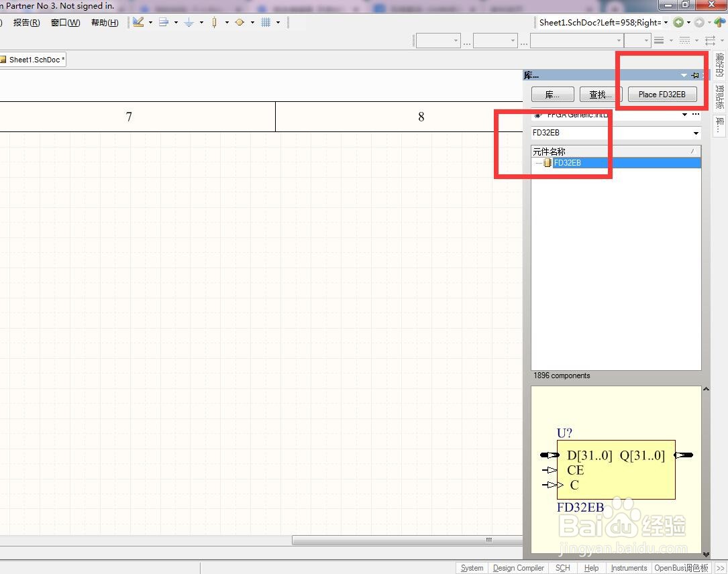728x574 pixels.
Task: Open the 偏好的 side panel tab
Action: click(x=719, y=65)
